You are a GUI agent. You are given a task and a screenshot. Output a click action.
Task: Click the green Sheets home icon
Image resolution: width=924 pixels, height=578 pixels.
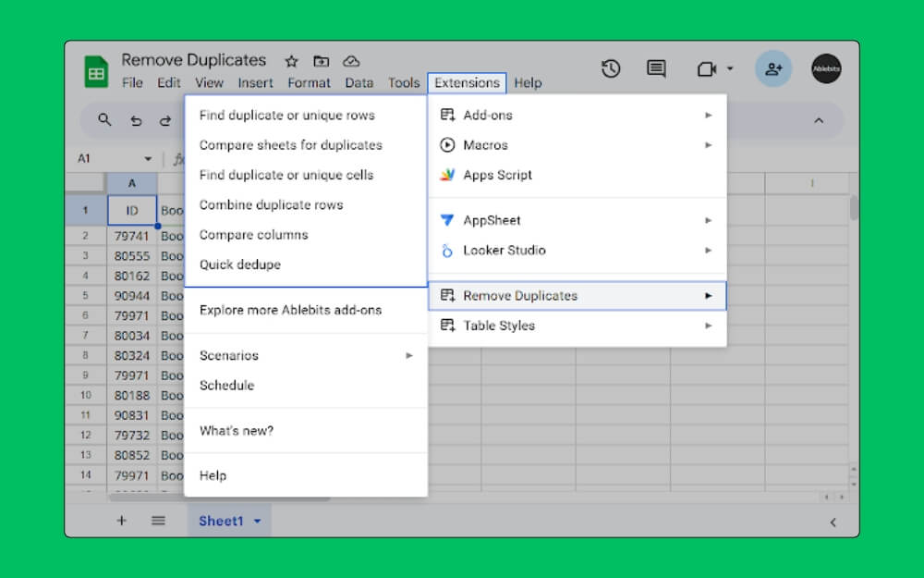point(95,70)
